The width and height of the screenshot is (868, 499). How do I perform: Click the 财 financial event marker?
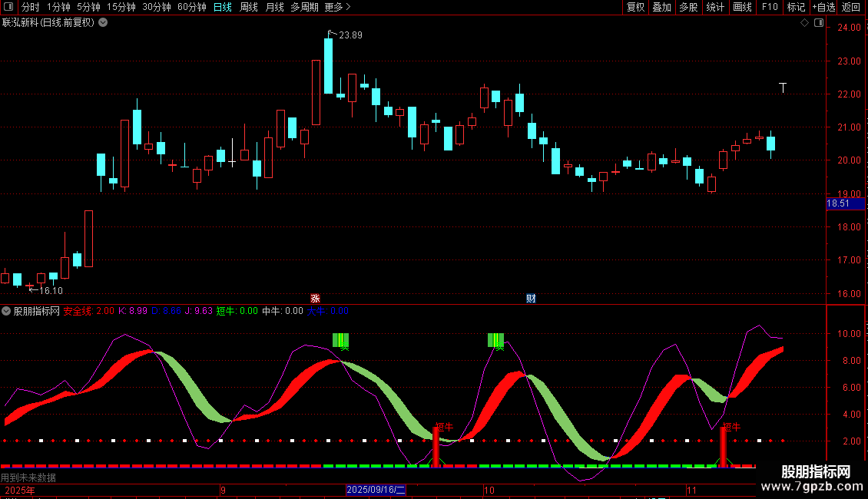click(x=530, y=299)
